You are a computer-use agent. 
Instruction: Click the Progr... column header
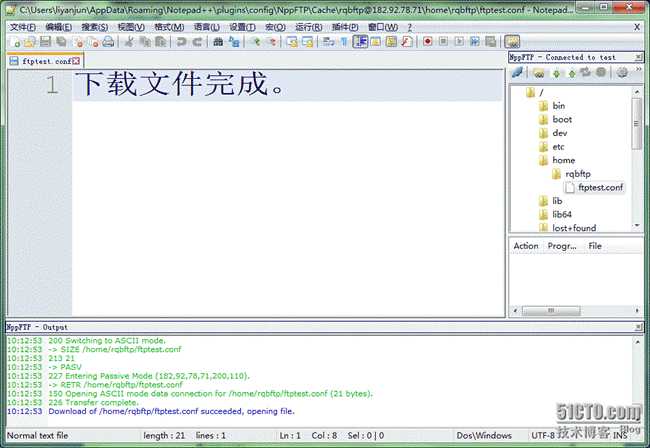pyautogui.click(x=562, y=246)
